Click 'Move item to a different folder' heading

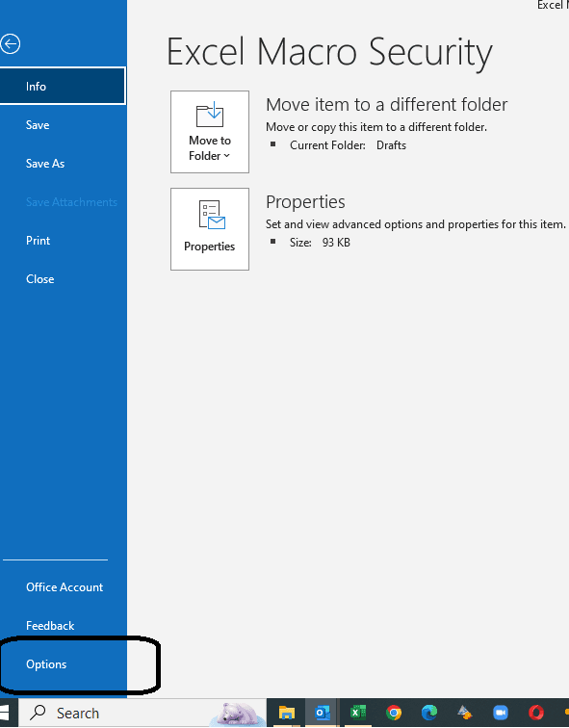click(x=387, y=104)
